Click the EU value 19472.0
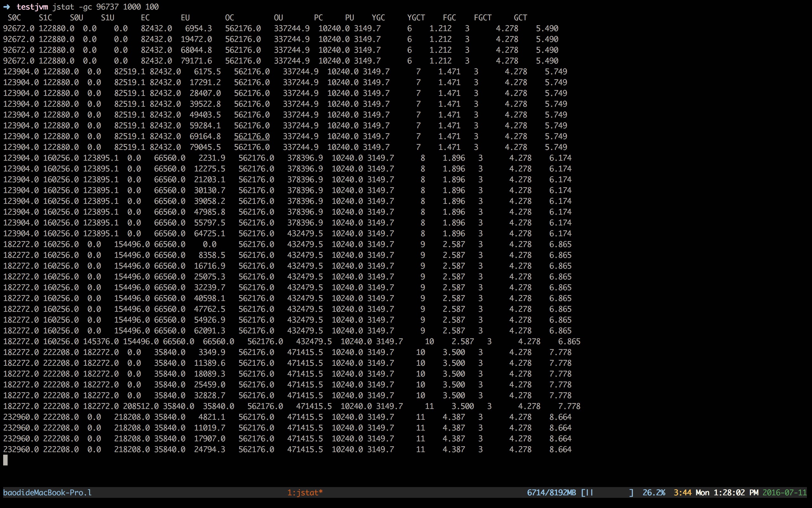 196,39
